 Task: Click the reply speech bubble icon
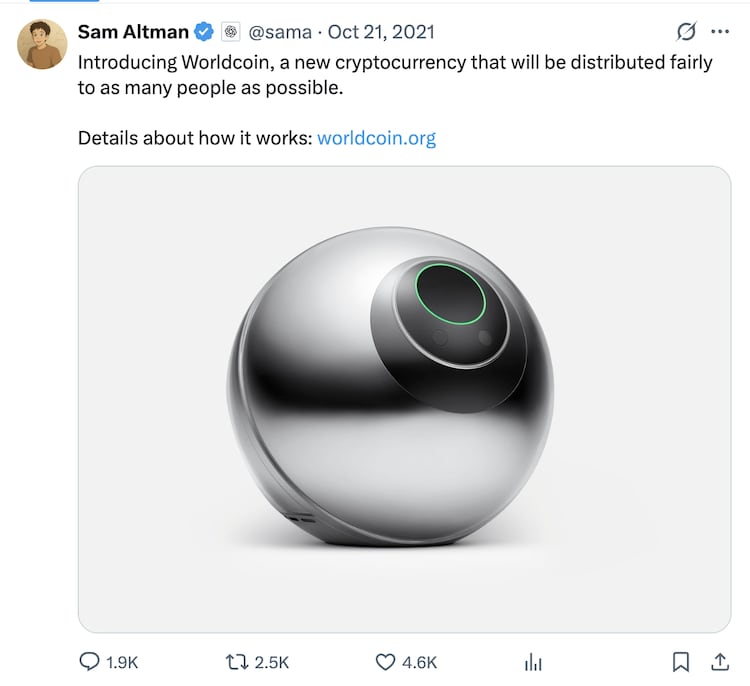(89, 661)
